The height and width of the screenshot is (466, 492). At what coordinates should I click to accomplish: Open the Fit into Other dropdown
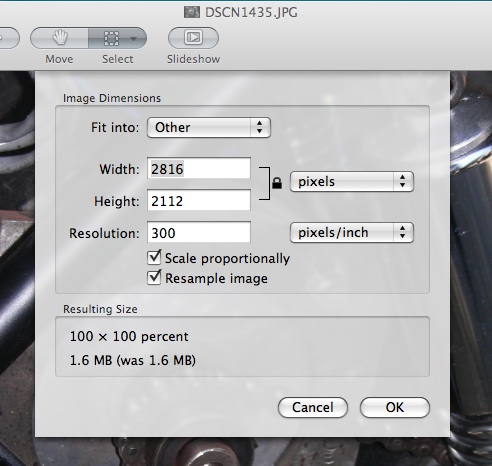click(x=209, y=127)
